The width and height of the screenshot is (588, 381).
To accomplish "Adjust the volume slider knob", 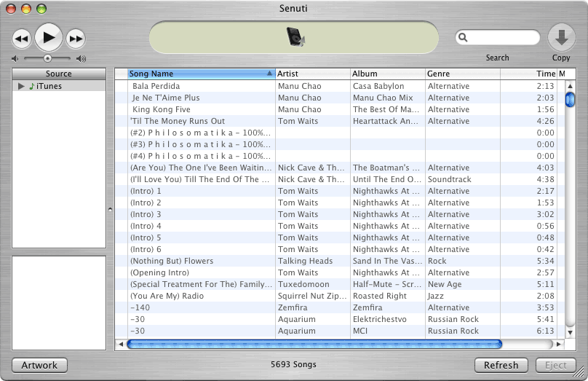I will (x=47, y=58).
